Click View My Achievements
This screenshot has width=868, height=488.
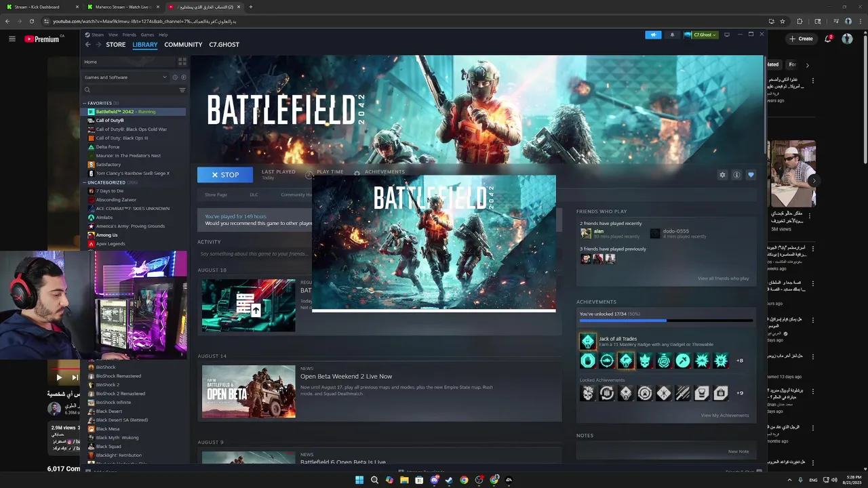(x=725, y=415)
